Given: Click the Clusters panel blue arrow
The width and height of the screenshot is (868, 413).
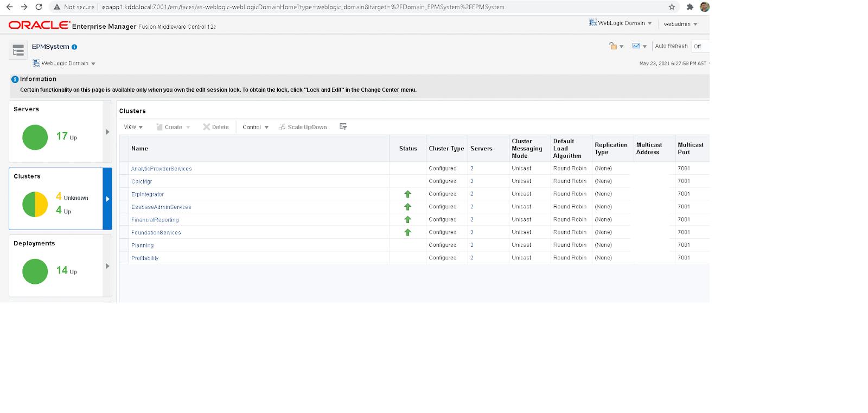Looking at the screenshot, I should [x=107, y=199].
